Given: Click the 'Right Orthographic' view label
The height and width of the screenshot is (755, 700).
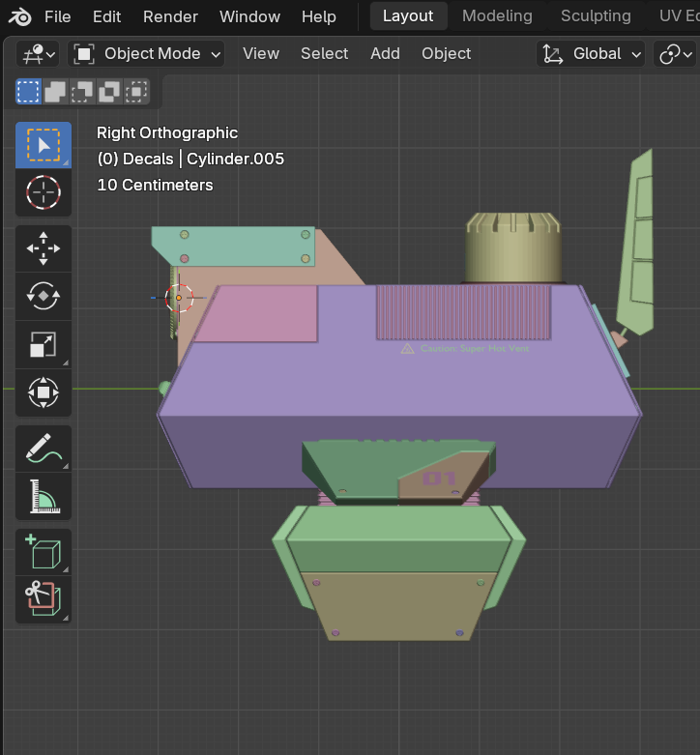Looking at the screenshot, I should 167,132.
